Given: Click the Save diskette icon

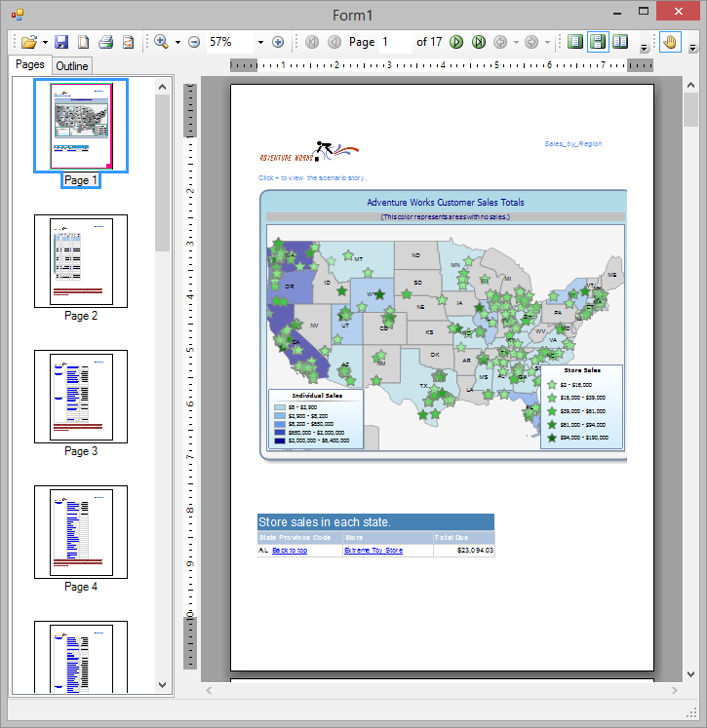Looking at the screenshot, I should point(61,42).
